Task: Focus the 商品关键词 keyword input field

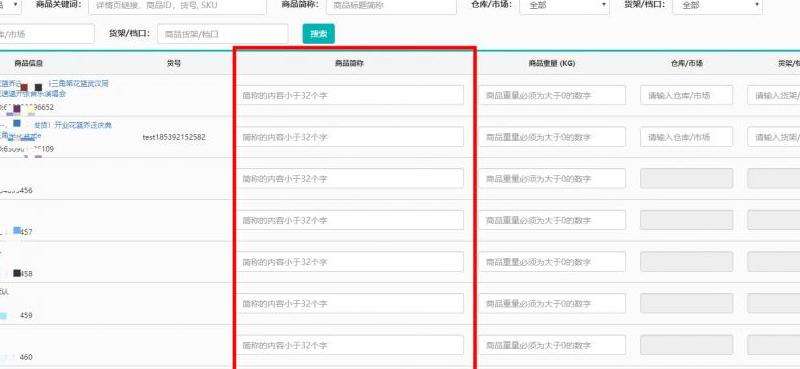Action: [178, 6]
